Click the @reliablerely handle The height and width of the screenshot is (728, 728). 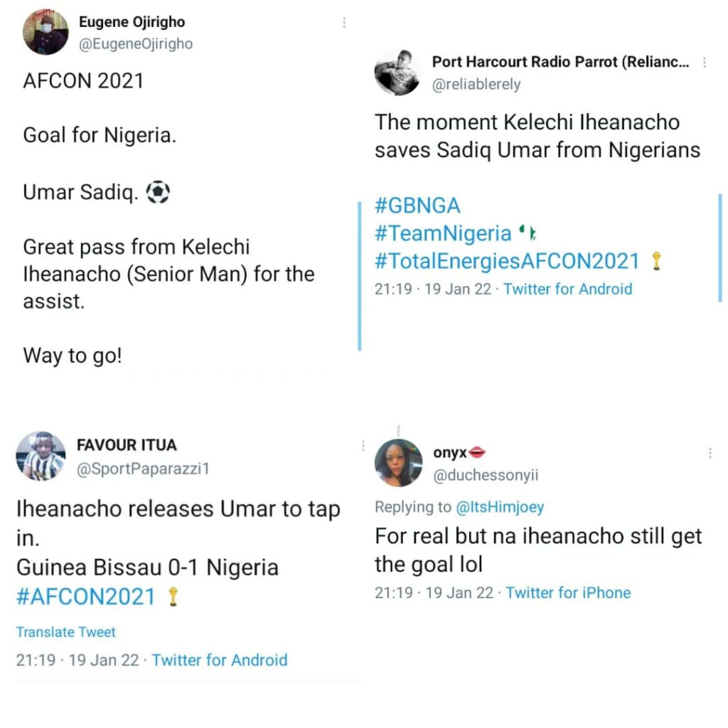pos(476,84)
